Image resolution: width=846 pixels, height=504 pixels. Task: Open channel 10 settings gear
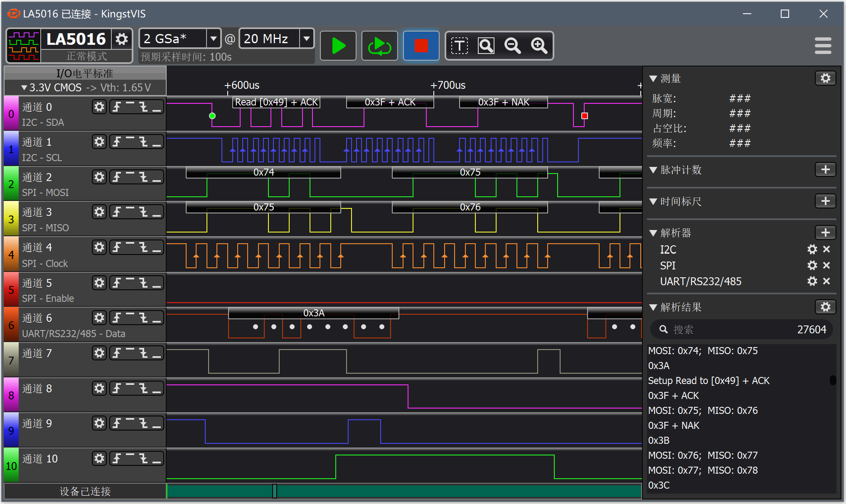click(x=99, y=459)
